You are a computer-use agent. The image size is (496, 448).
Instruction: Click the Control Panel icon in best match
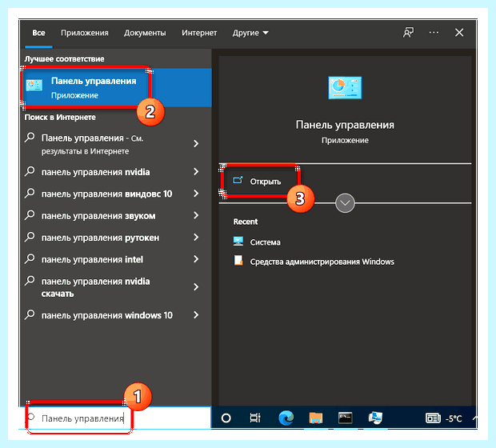point(34,85)
